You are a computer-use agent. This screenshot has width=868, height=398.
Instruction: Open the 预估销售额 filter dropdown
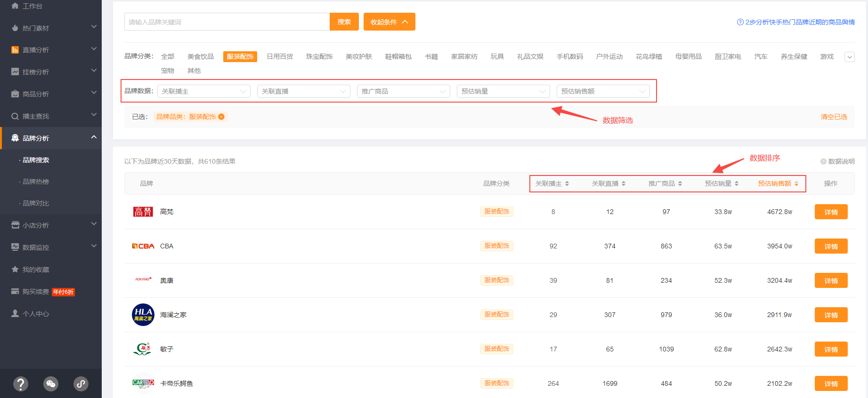pos(603,91)
